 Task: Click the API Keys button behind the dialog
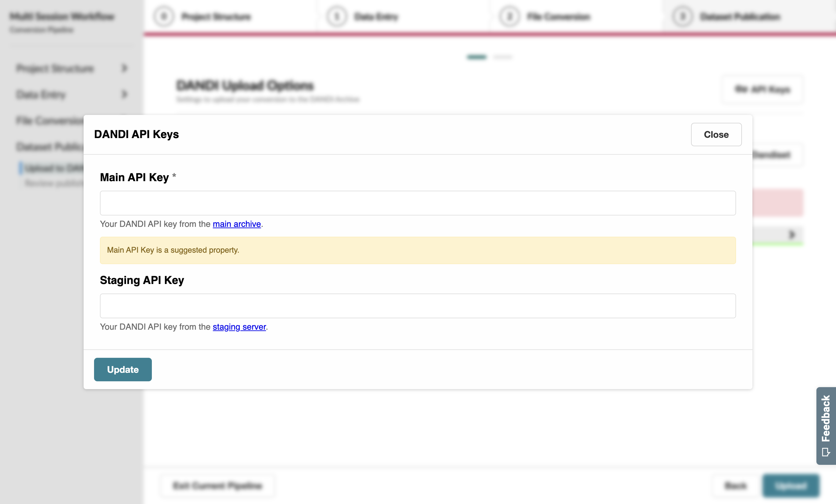click(x=763, y=89)
